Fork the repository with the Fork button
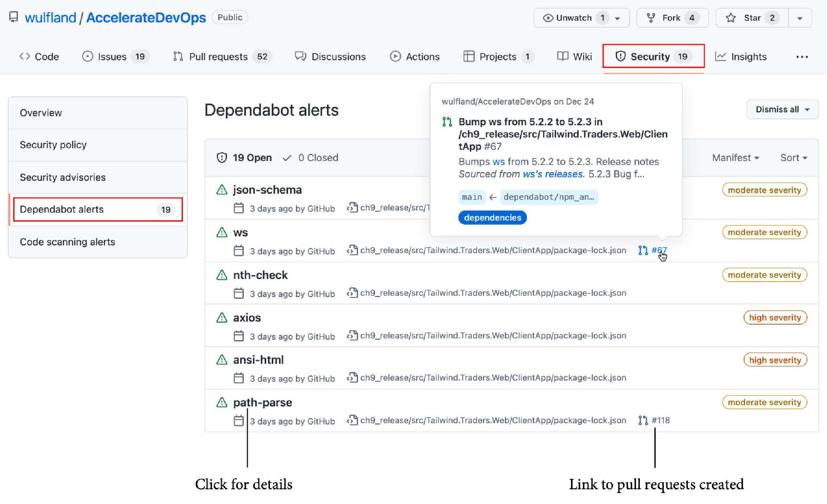The image size is (827, 504). [672, 18]
